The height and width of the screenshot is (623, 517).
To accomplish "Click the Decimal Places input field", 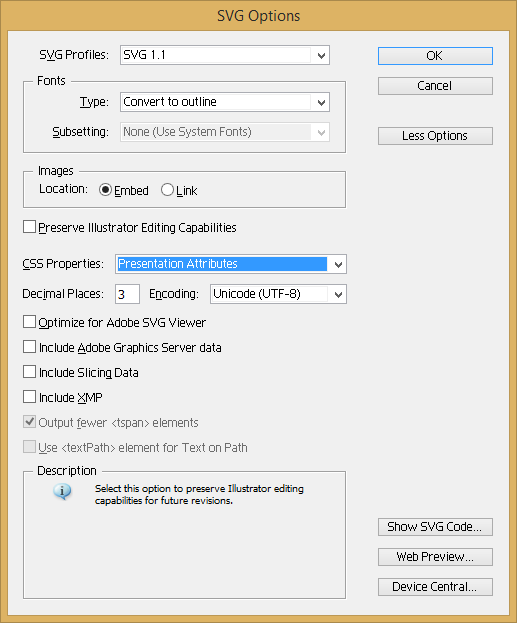I will (128, 294).
